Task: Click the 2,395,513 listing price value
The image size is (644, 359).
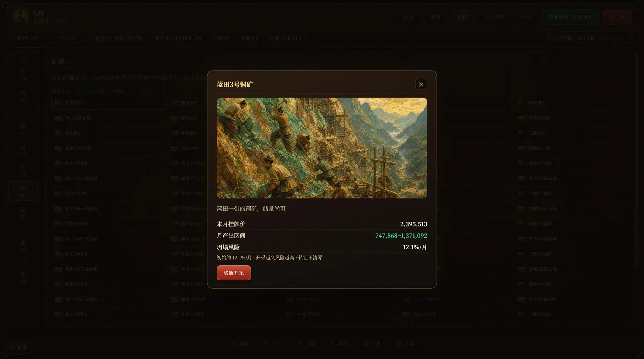Action: [414, 224]
